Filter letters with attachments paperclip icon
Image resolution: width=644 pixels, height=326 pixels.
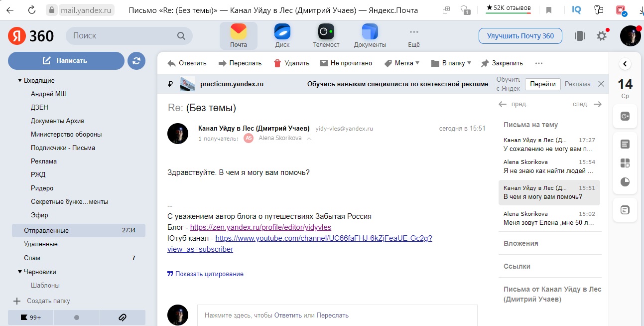click(123, 317)
